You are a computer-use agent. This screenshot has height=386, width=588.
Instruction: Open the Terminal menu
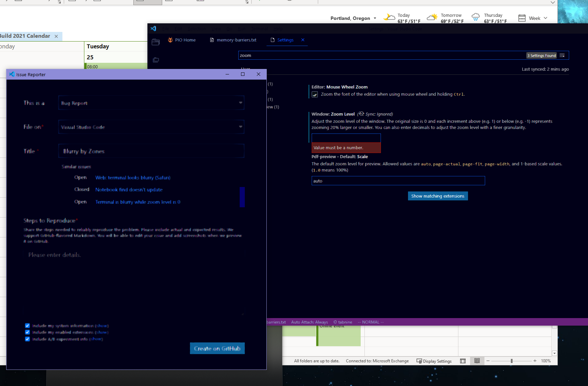260,29
